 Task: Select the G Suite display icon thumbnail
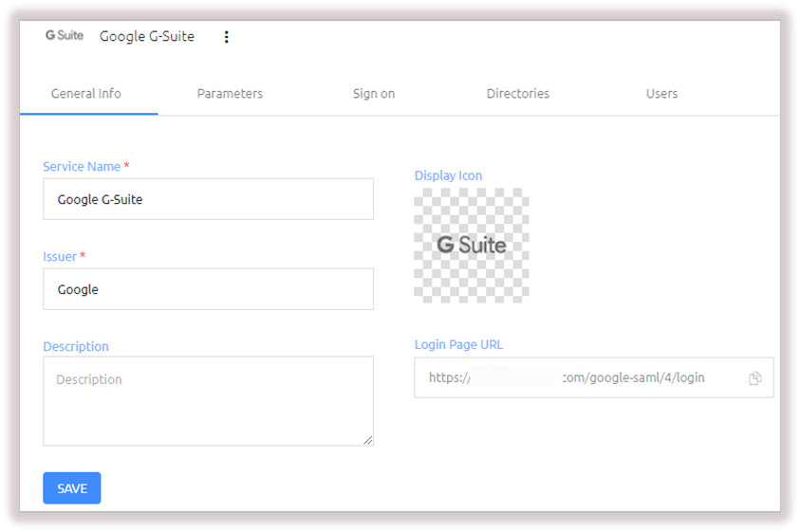click(471, 245)
